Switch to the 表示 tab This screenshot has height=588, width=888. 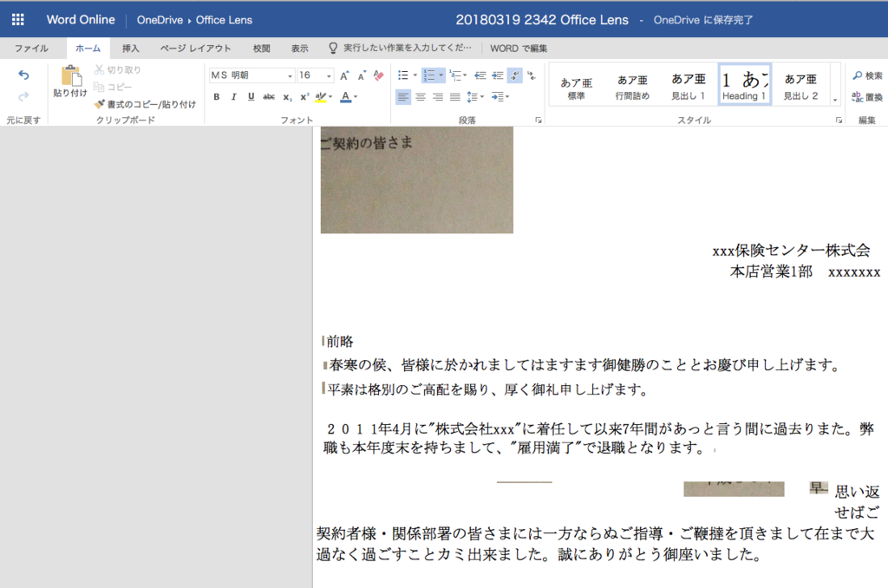coord(299,49)
